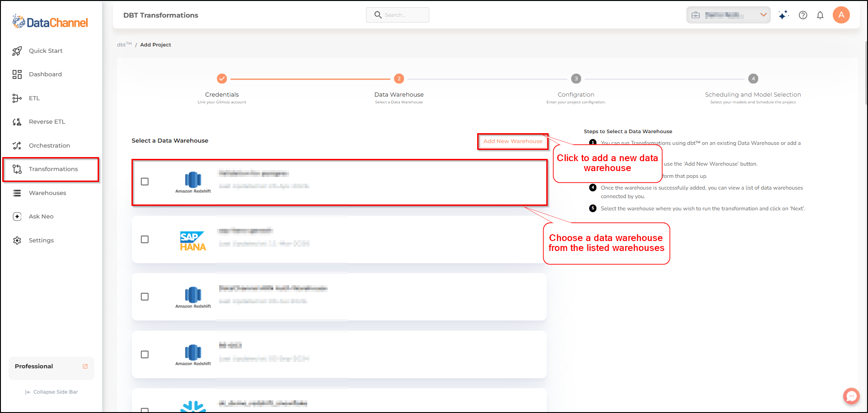Open the Reverse ETL section
This screenshot has width=868, height=413.
coord(47,122)
